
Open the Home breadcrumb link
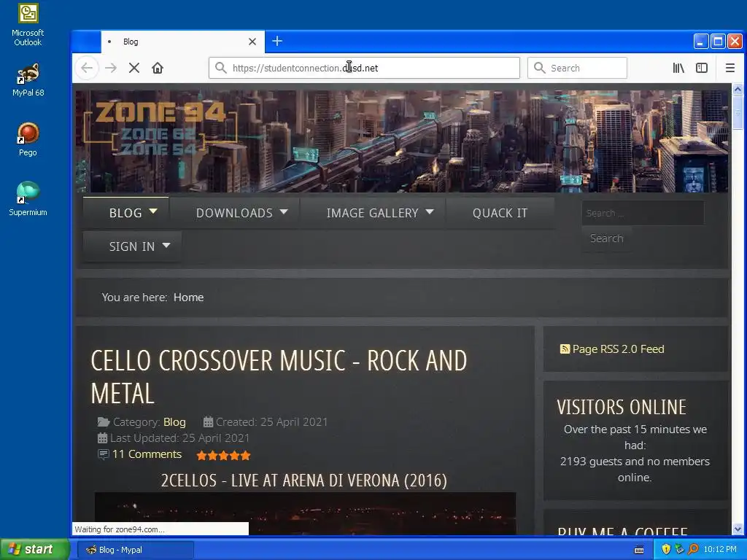tap(189, 297)
